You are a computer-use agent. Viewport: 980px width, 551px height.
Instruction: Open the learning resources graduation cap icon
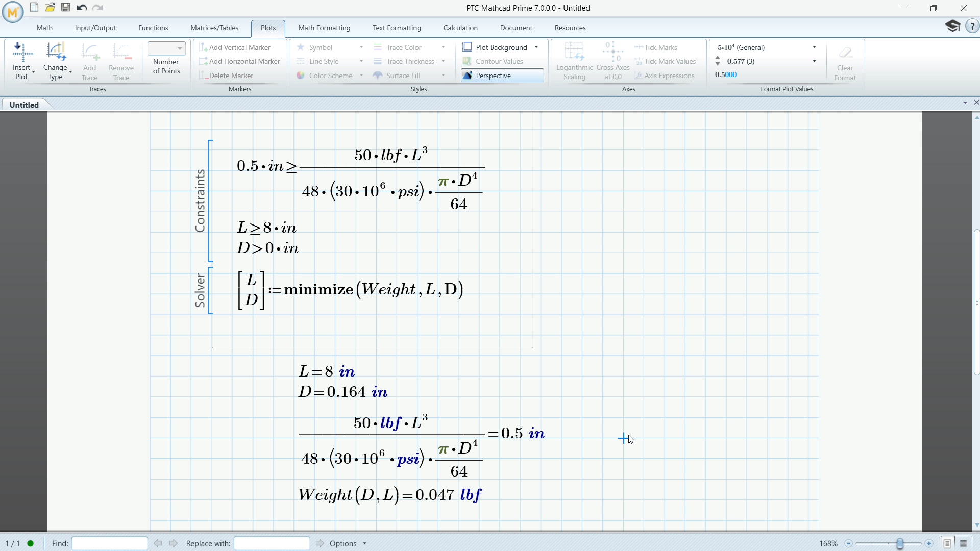click(952, 26)
